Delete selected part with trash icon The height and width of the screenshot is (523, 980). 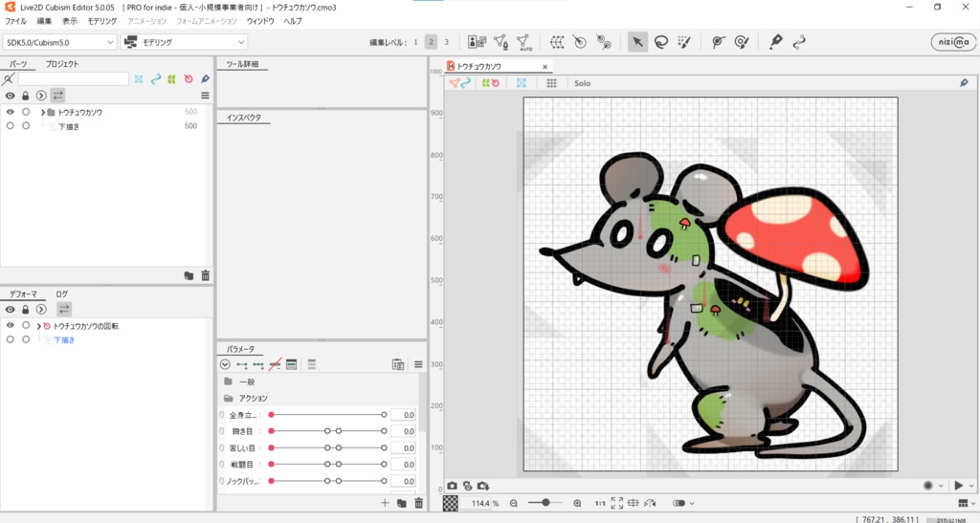click(205, 276)
